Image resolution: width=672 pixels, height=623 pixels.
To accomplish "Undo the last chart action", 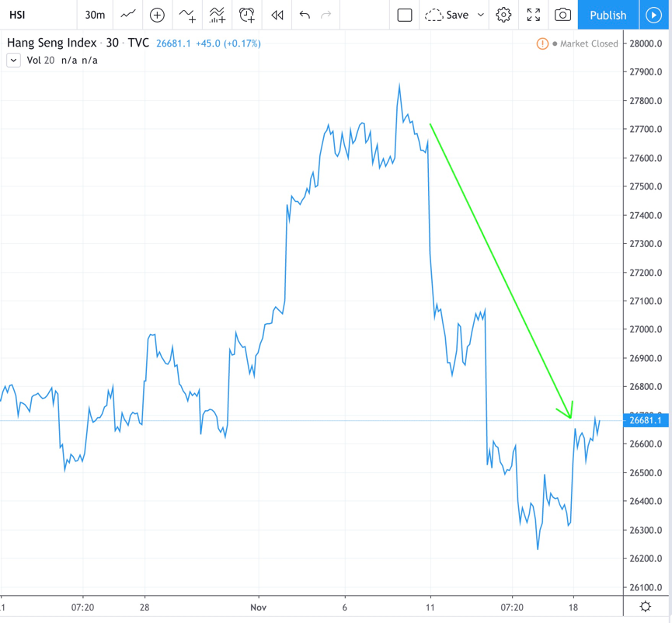I will click(305, 15).
